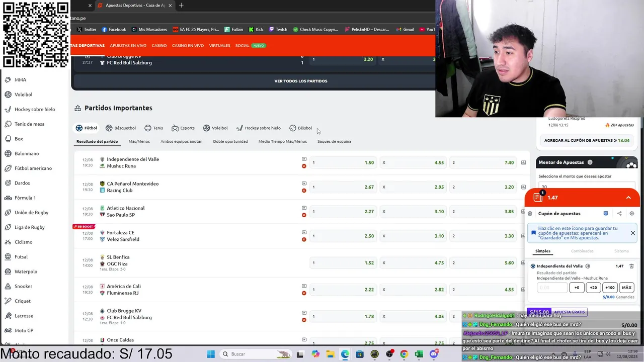Screen dimensions: 644x362
Task: Select the Fútbol sport filter
Action: [87, 128]
